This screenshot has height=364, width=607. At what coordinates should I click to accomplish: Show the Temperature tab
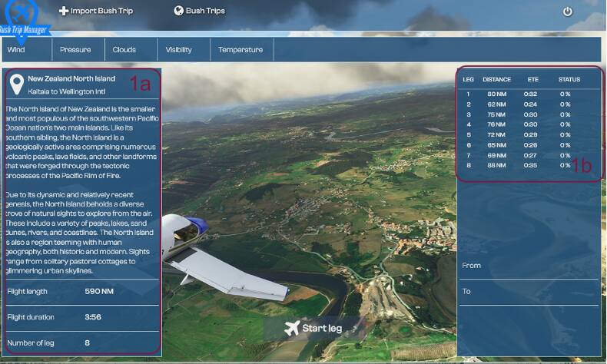[241, 49]
